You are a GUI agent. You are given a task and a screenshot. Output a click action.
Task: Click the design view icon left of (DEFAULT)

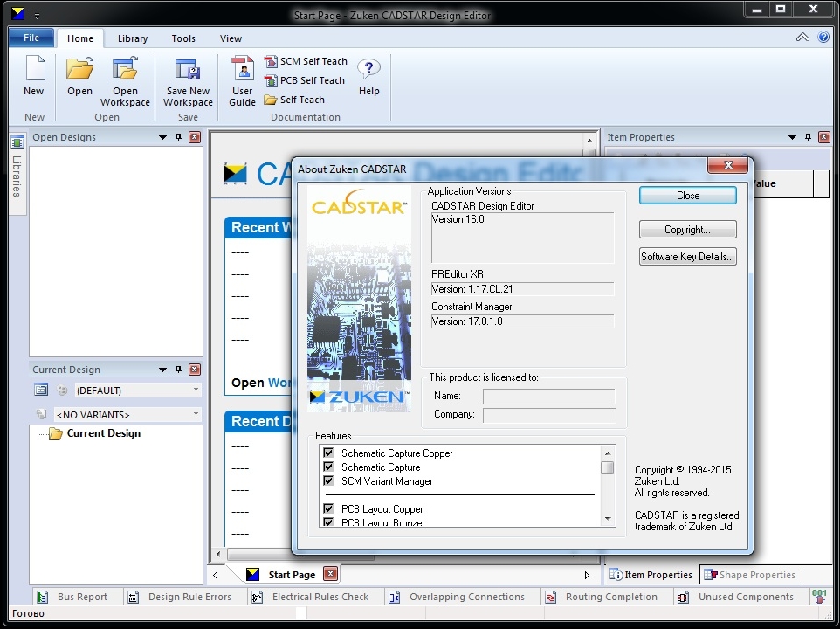pyautogui.click(x=41, y=390)
